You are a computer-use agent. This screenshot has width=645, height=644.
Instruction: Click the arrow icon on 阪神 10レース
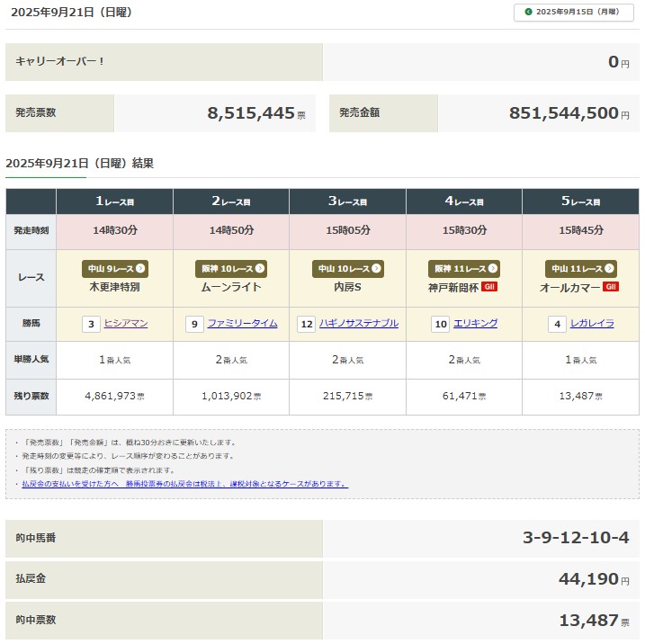pyautogui.click(x=260, y=269)
